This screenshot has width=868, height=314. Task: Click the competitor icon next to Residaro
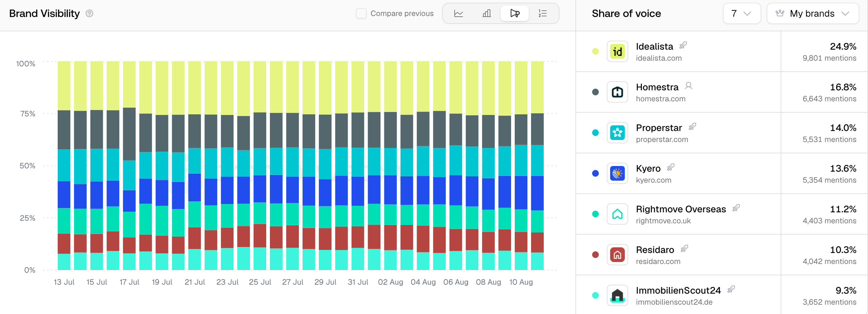click(684, 249)
